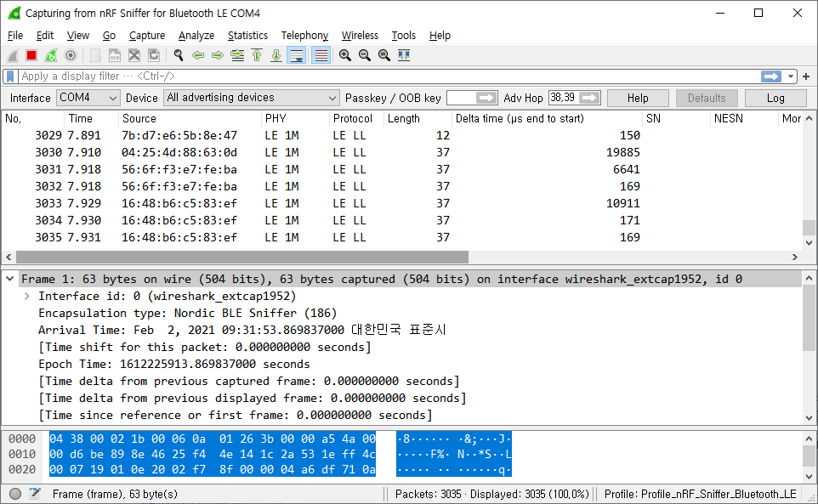
Task: Click the Help button in the sniffer toolbar
Action: (638, 98)
